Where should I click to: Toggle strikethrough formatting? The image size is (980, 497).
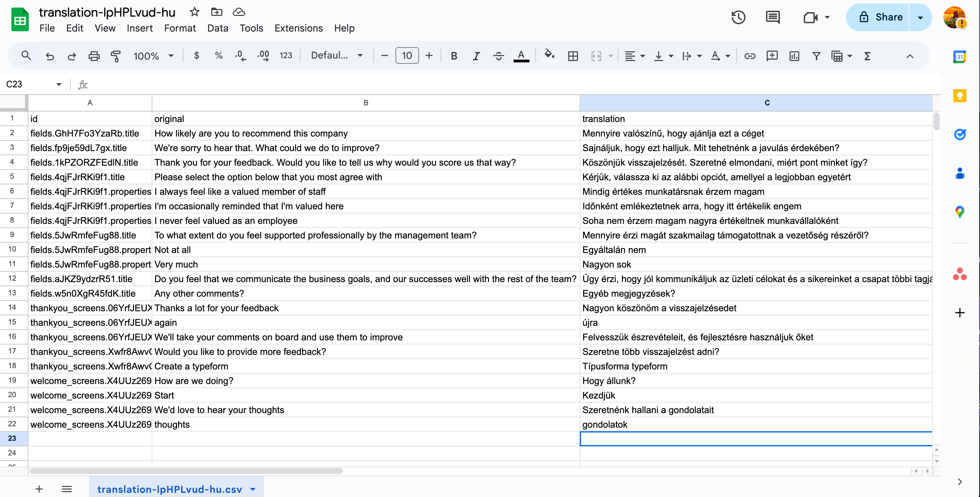tap(498, 56)
